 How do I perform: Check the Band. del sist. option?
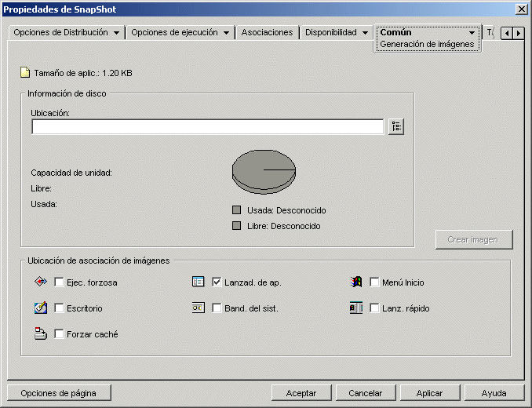[217, 308]
